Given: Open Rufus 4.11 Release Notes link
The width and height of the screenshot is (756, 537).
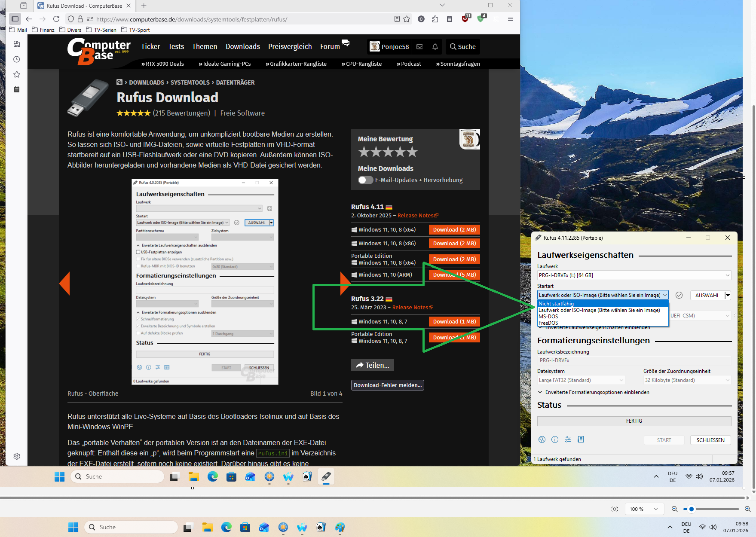Looking at the screenshot, I should tap(418, 216).
